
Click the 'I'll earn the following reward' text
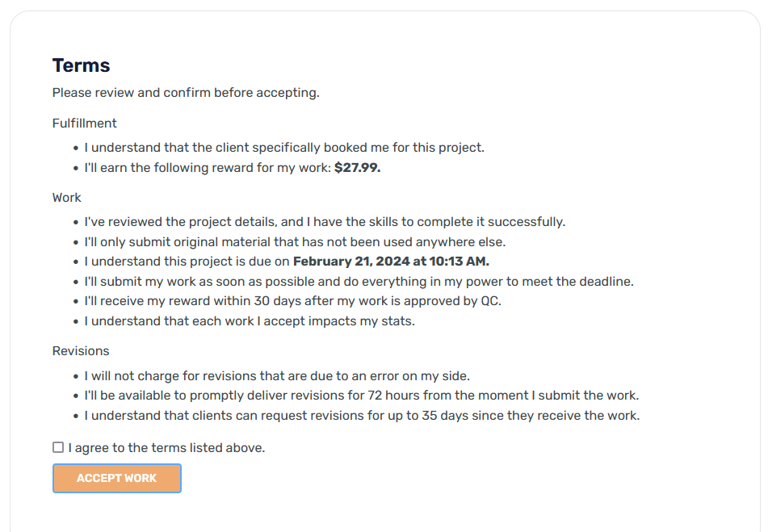click(x=208, y=169)
